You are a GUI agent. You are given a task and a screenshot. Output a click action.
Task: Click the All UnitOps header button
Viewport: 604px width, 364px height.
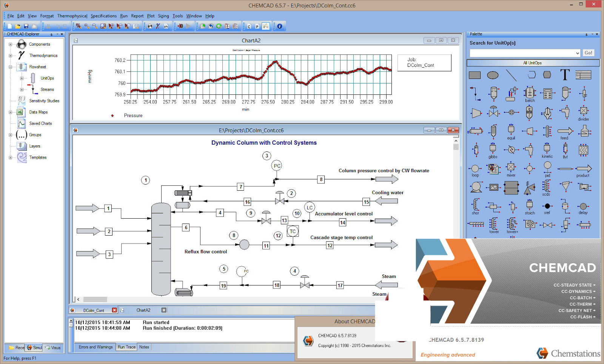[x=533, y=63]
